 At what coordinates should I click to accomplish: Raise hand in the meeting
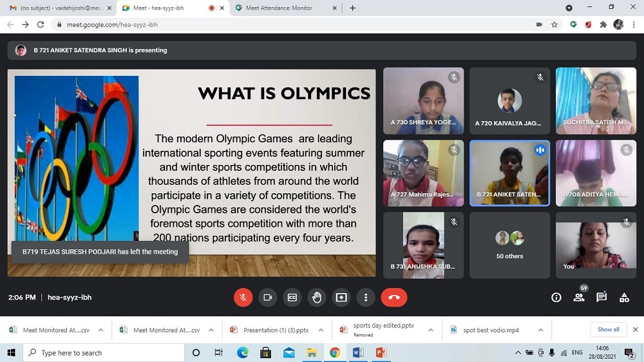pyautogui.click(x=317, y=298)
